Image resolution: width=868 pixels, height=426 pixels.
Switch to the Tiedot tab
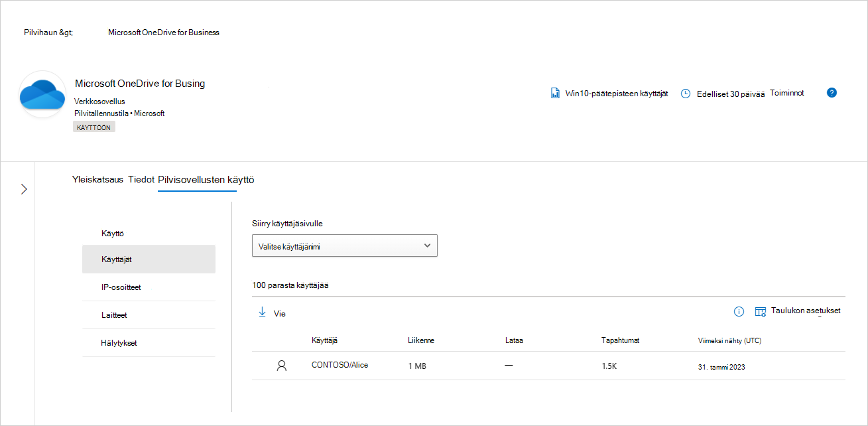coord(141,179)
